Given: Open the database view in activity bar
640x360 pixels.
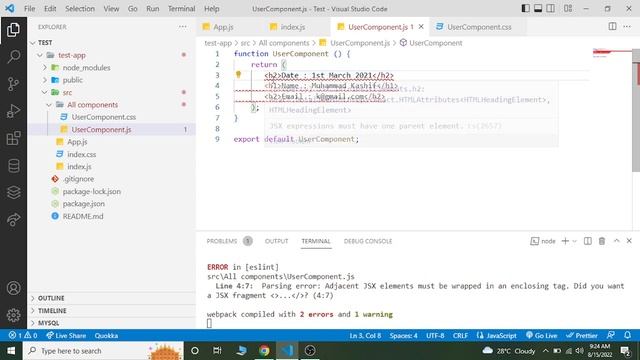Looking at the screenshot, I should pyautogui.click(x=13, y=166).
